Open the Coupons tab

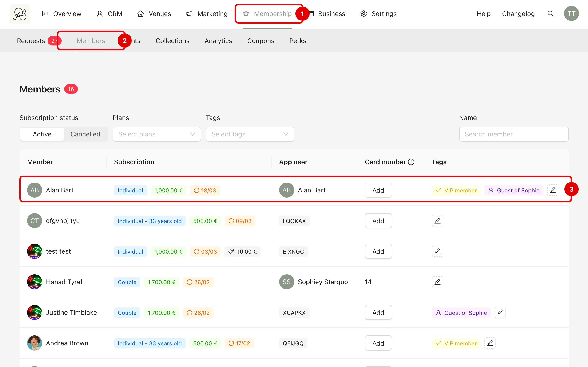(x=261, y=41)
